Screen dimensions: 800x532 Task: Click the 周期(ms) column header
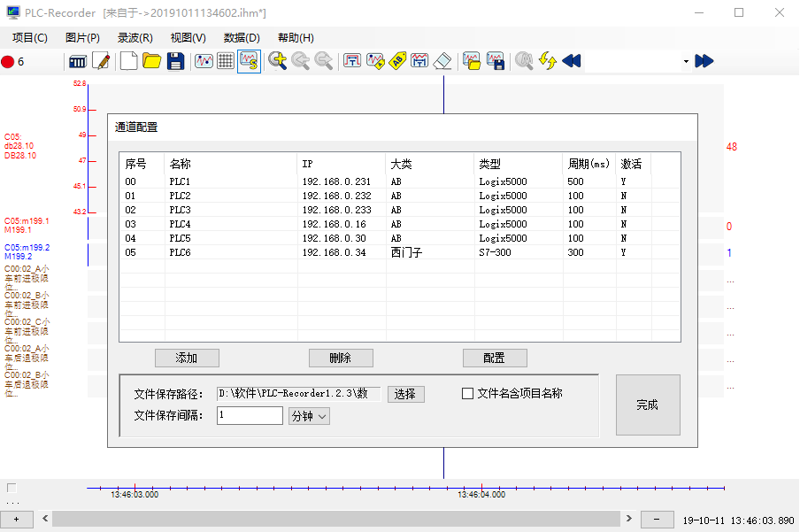click(588, 164)
